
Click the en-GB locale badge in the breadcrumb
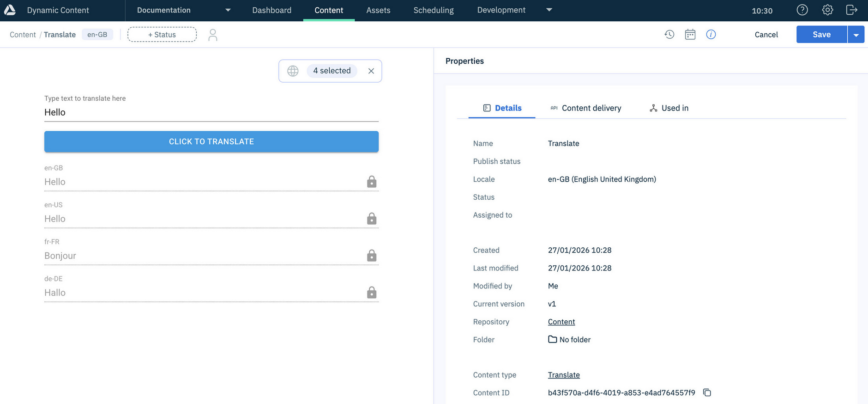97,35
